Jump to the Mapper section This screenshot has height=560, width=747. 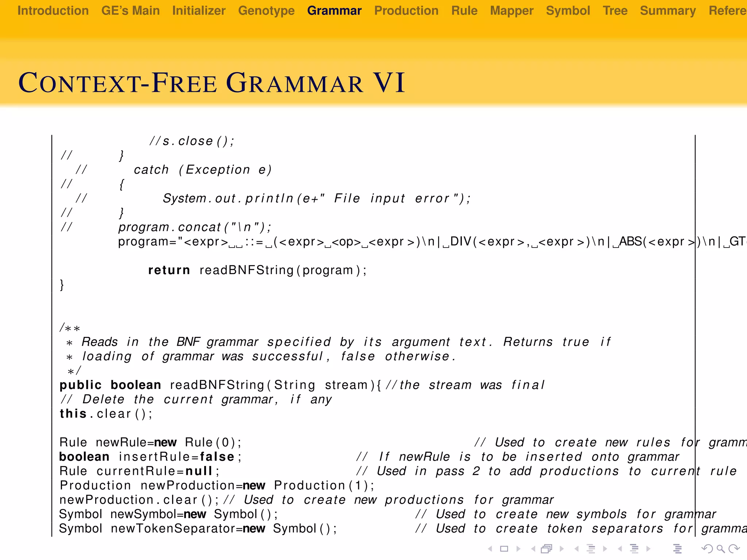tap(512, 11)
